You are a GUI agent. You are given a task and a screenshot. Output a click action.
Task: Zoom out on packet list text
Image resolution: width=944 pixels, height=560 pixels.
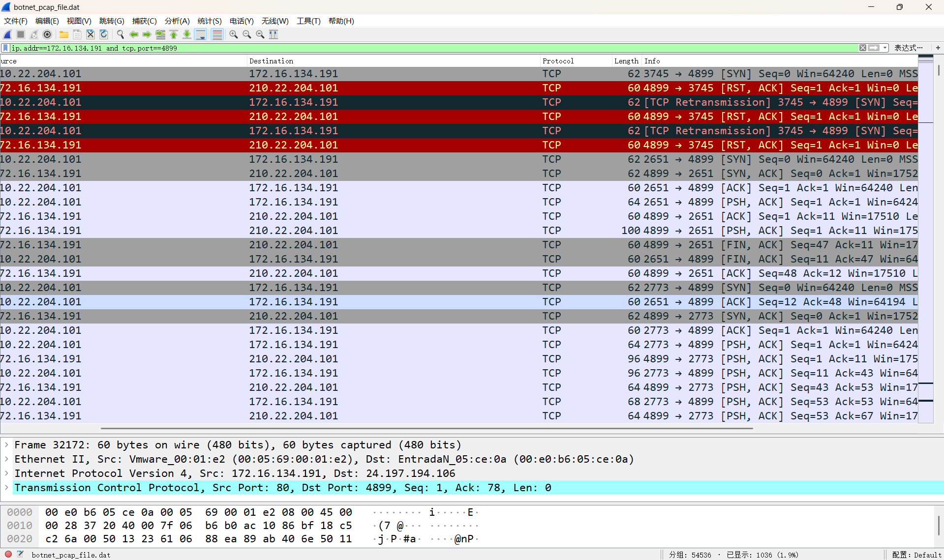tap(247, 34)
